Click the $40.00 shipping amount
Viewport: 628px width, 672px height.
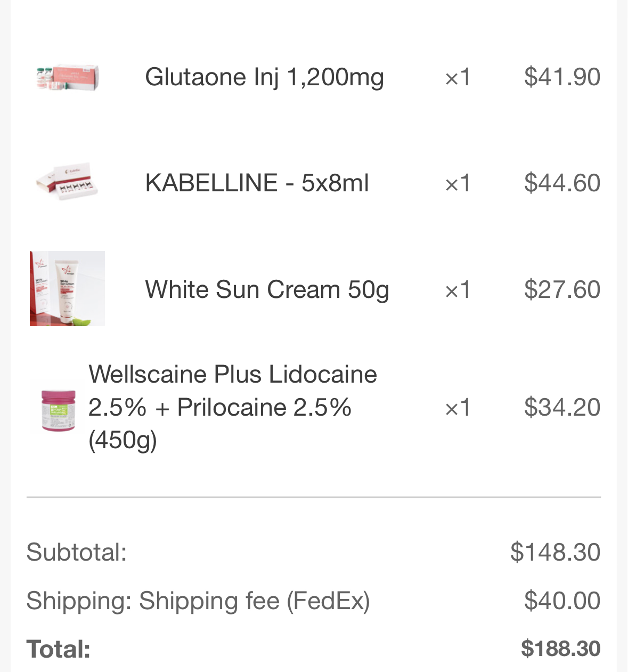click(562, 601)
